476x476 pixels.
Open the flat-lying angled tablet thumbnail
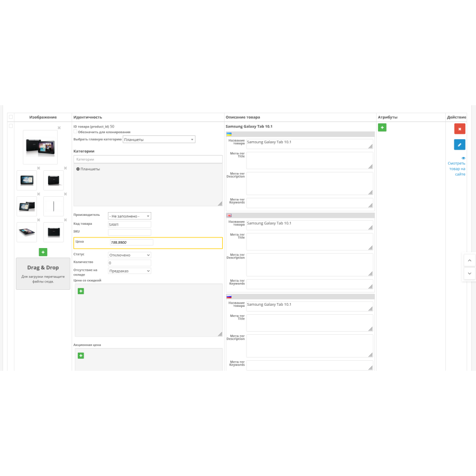27,232
